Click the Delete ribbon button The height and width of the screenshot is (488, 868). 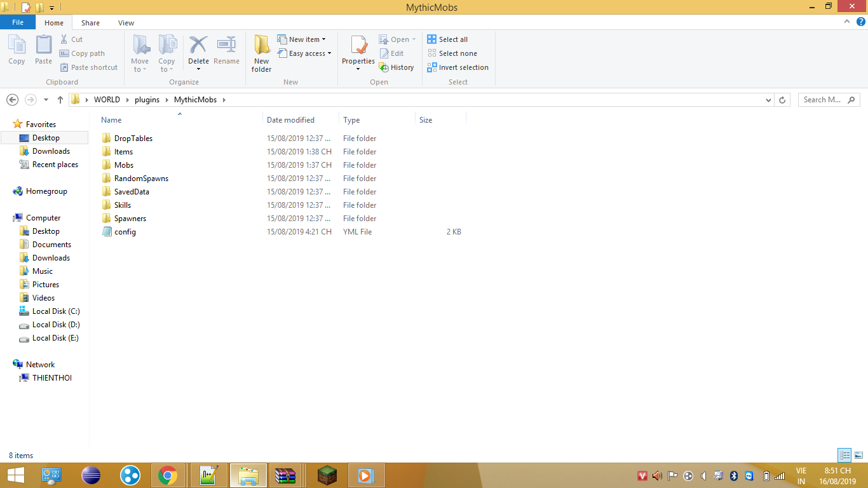[x=198, y=53]
